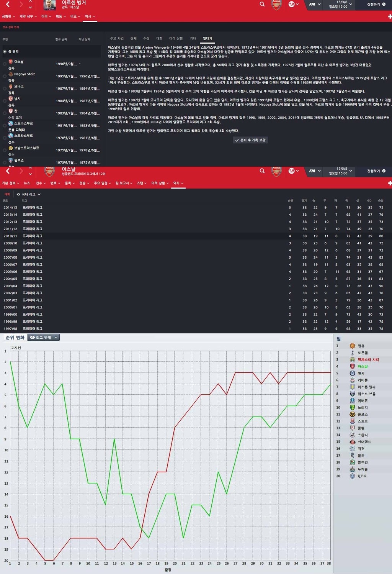This screenshot has width=392, height=574.
Task: Click the 맨유 crest in the team list
Action: tap(353, 346)
